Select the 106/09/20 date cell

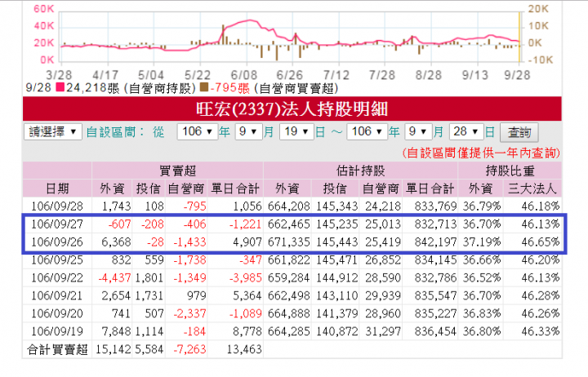(x=57, y=313)
